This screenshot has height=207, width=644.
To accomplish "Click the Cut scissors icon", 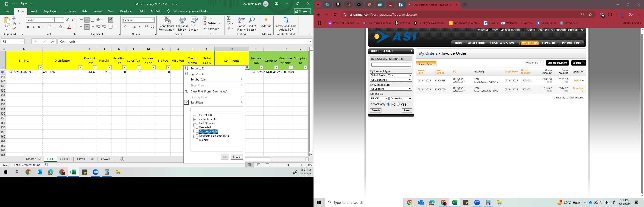I will tap(14, 18).
